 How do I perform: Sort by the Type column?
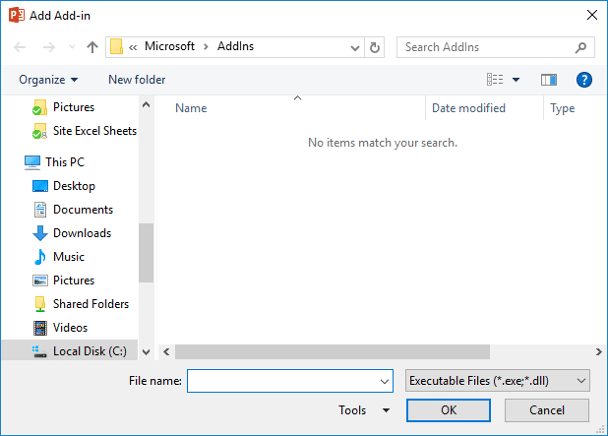(x=562, y=108)
